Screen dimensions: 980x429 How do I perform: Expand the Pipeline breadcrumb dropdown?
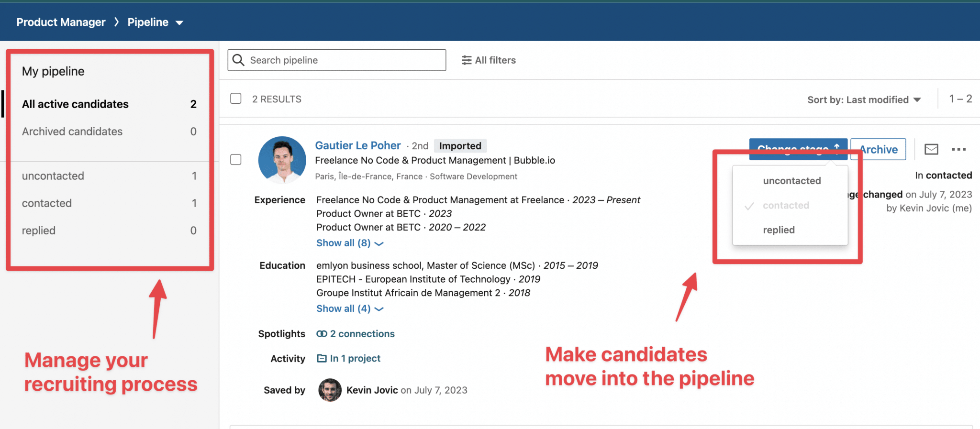click(x=179, y=22)
